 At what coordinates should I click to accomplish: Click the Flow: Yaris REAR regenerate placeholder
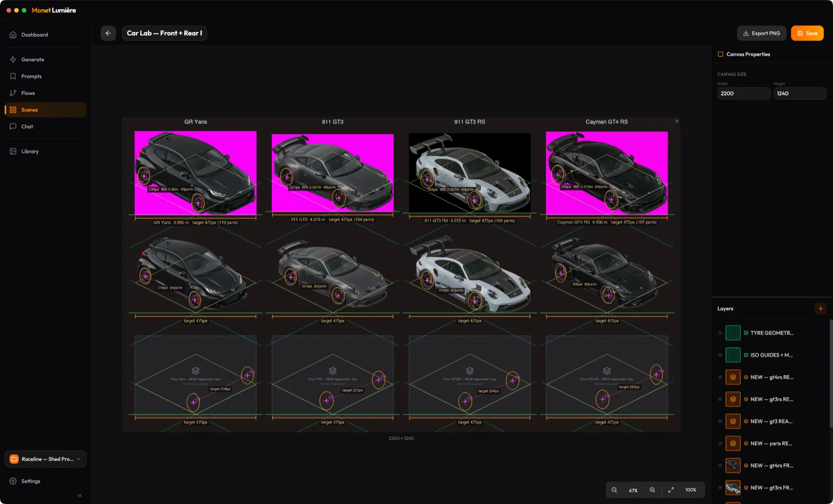coord(195,375)
